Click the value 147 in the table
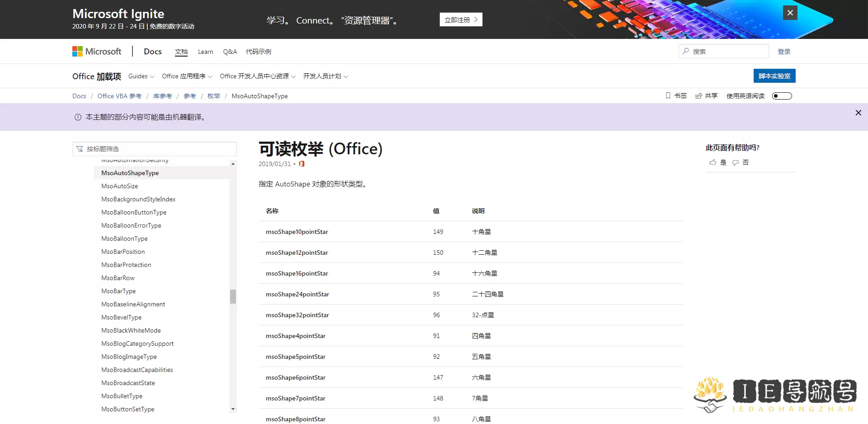Viewport: 868px width, 424px height. point(438,377)
